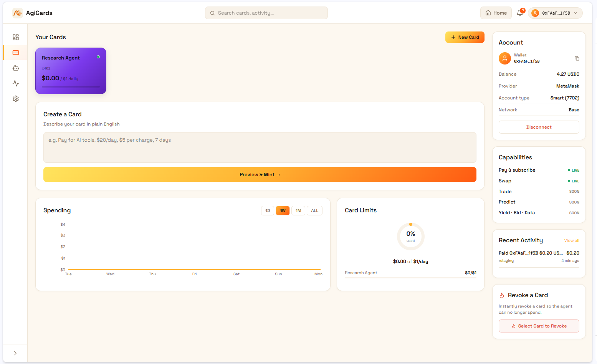Click the Base network value
The height and width of the screenshot is (364, 597).
(574, 110)
